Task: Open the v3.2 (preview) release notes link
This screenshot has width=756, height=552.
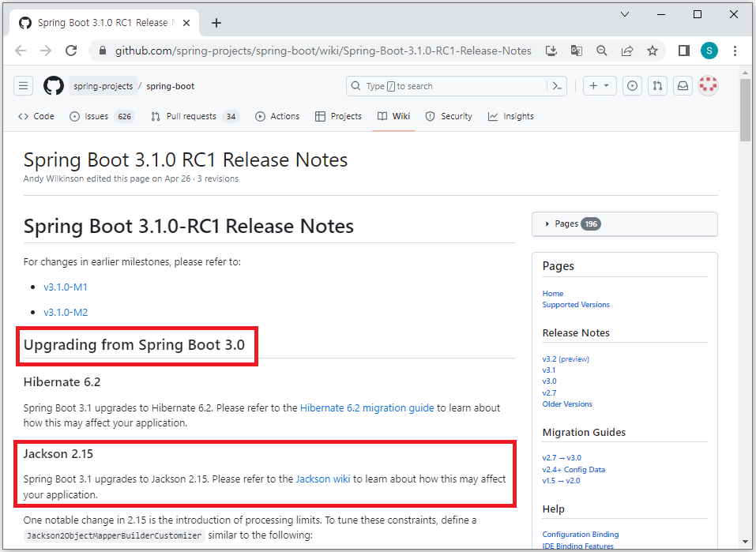Action: click(x=566, y=359)
